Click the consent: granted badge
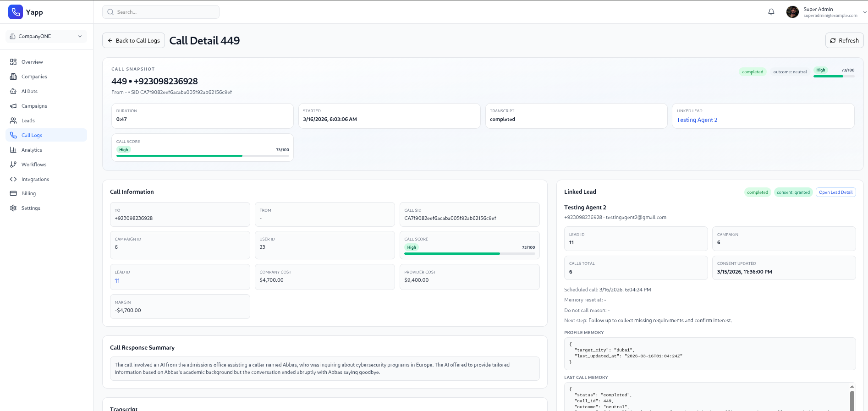 793,192
